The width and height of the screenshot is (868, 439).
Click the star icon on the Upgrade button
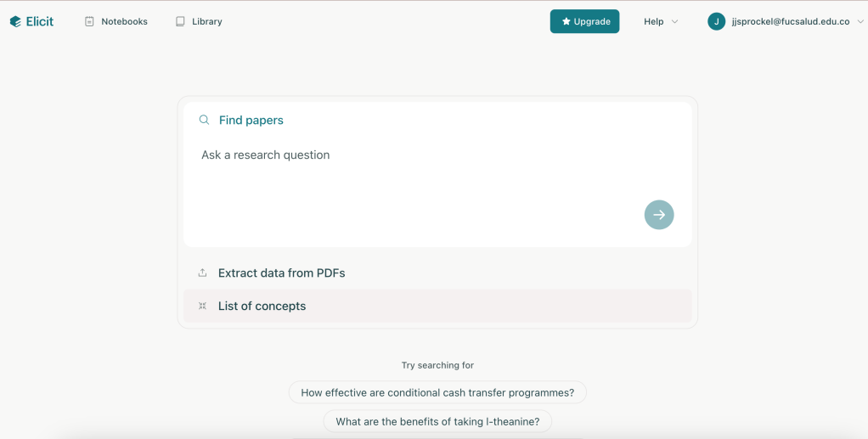[x=566, y=21]
